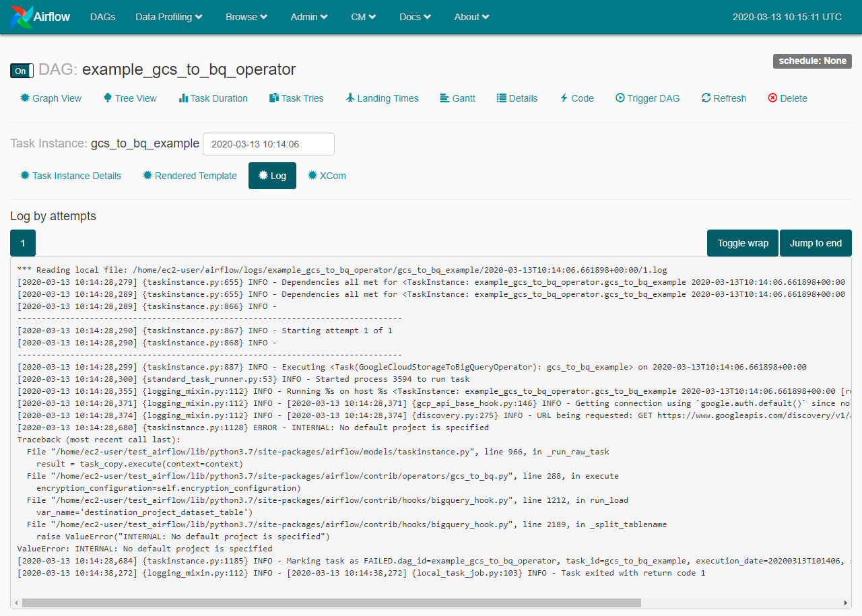
Task: Jump to end of the log
Action: pyautogui.click(x=816, y=242)
